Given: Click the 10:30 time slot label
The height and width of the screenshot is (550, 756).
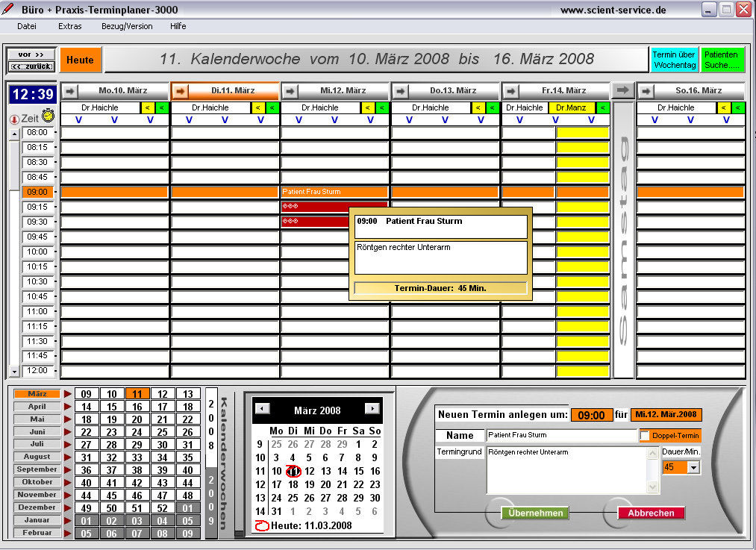Looking at the screenshot, I should pos(37,281).
